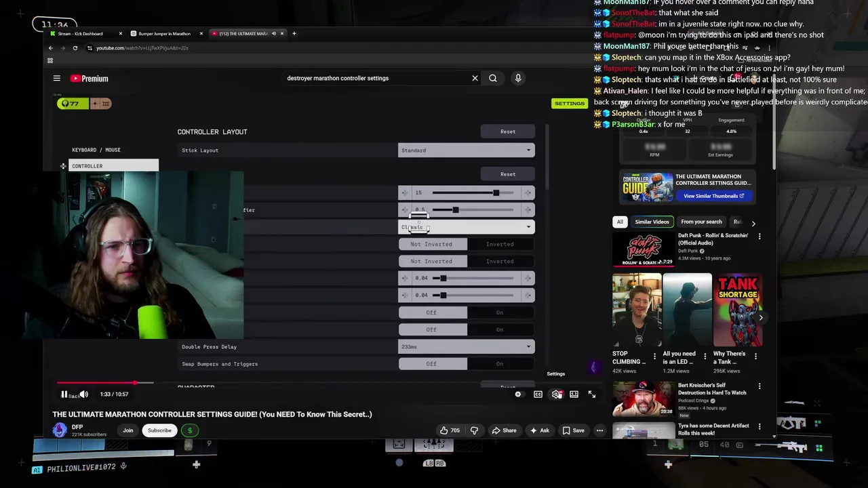Open Double Press Delay dropdown
The width and height of the screenshot is (868, 488).
[x=467, y=347]
